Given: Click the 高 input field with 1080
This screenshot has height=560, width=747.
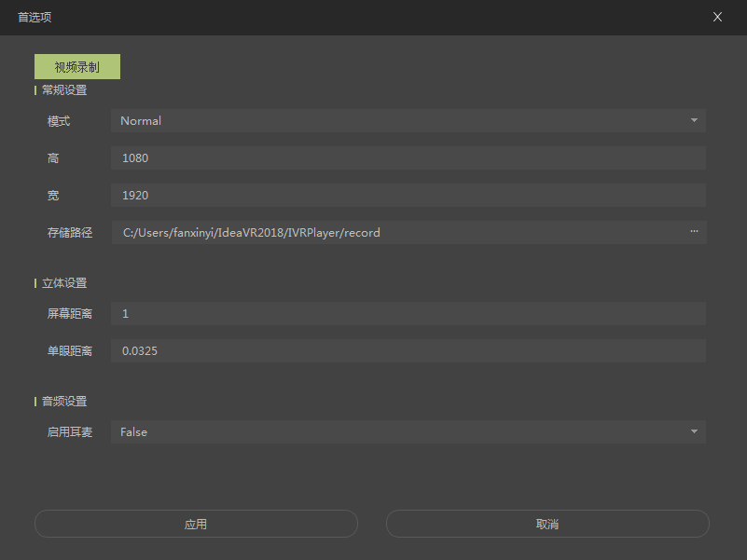Looking at the screenshot, I should [x=408, y=158].
